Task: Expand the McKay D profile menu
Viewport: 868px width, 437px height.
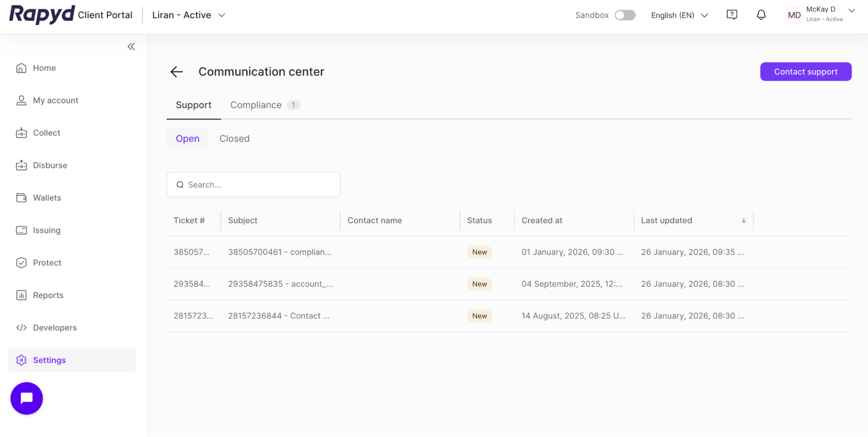Action: [x=820, y=14]
